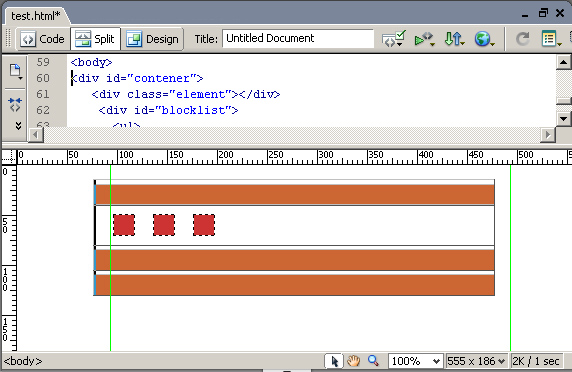This screenshot has height=372, width=572.
Task: Switch to Code view
Action: [43, 39]
